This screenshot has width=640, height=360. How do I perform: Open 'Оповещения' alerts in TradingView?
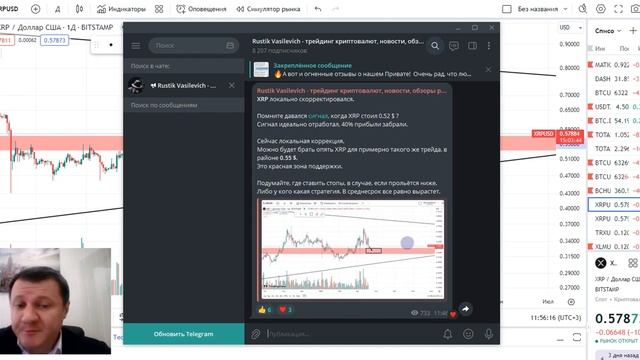point(201,9)
